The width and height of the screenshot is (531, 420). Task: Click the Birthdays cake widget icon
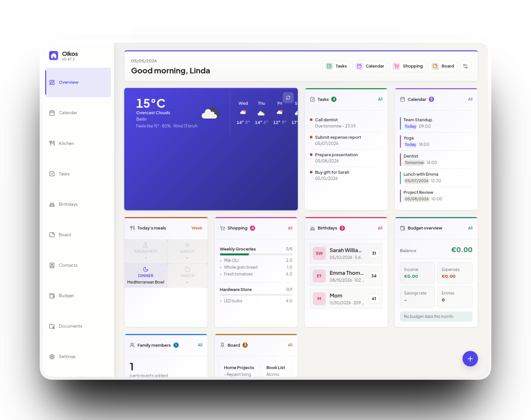pos(312,228)
